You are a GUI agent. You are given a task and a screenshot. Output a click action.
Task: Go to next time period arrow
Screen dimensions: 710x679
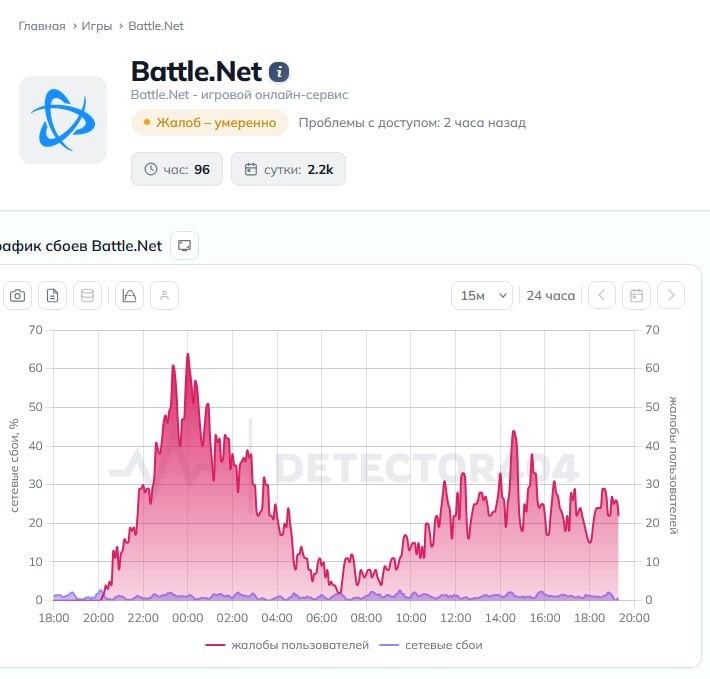(x=671, y=296)
